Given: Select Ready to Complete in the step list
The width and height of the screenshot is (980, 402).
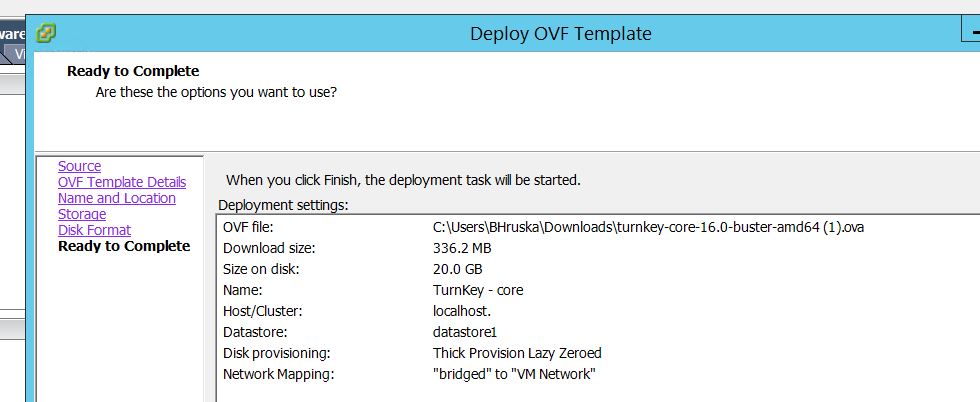Looking at the screenshot, I should pos(124,246).
